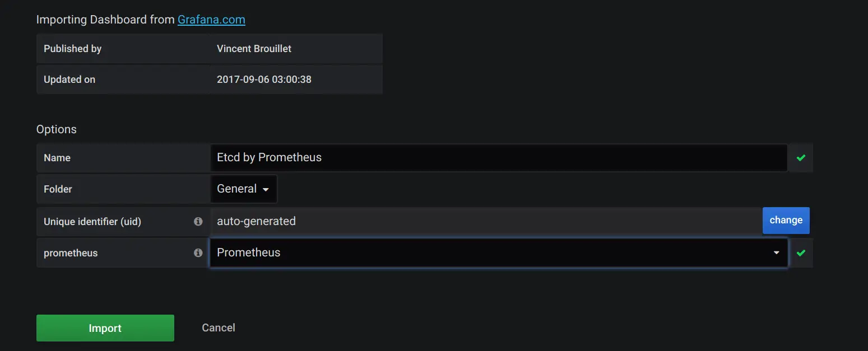Click the Published by label
This screenshot has width=868, height=351.
click(x=72, y=49)
